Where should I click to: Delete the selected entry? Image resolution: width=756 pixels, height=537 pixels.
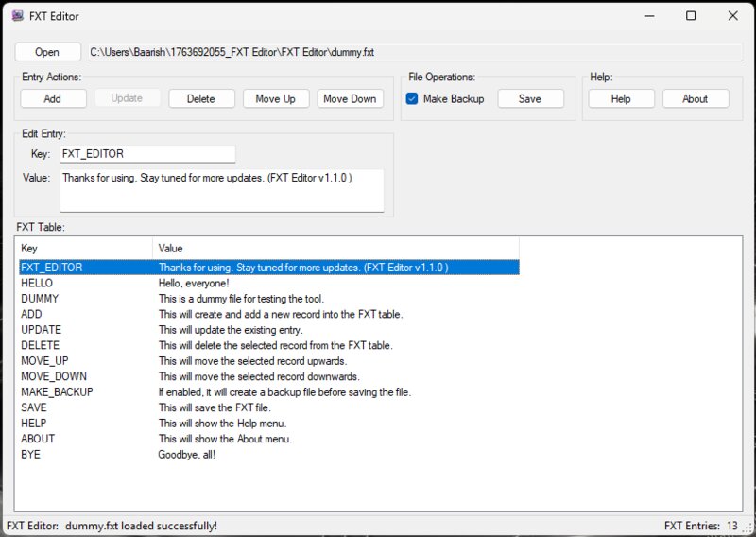pyautogui.click(x=201, y=98)
